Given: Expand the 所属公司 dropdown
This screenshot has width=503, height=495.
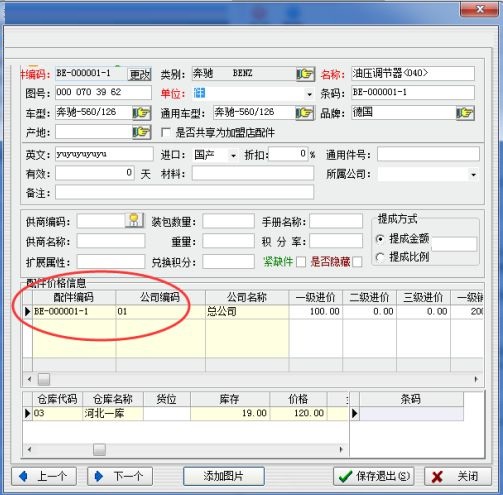Looking at the screenshot, I should (473, 175).
